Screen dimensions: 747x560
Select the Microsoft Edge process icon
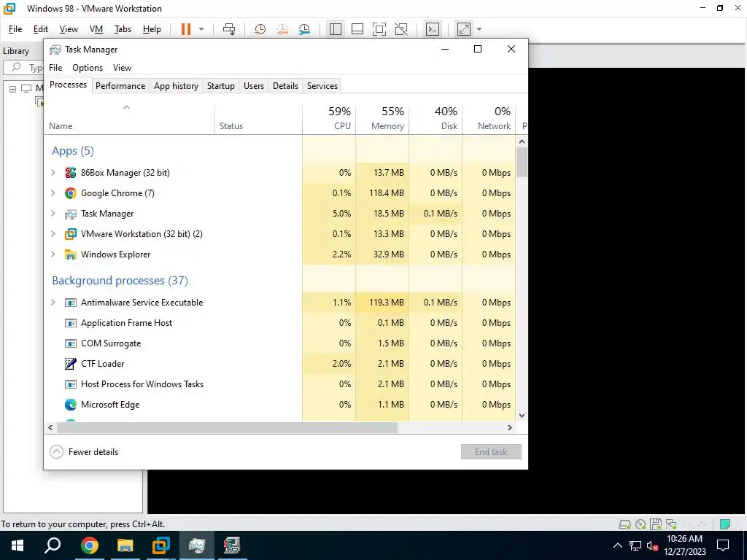71,405
